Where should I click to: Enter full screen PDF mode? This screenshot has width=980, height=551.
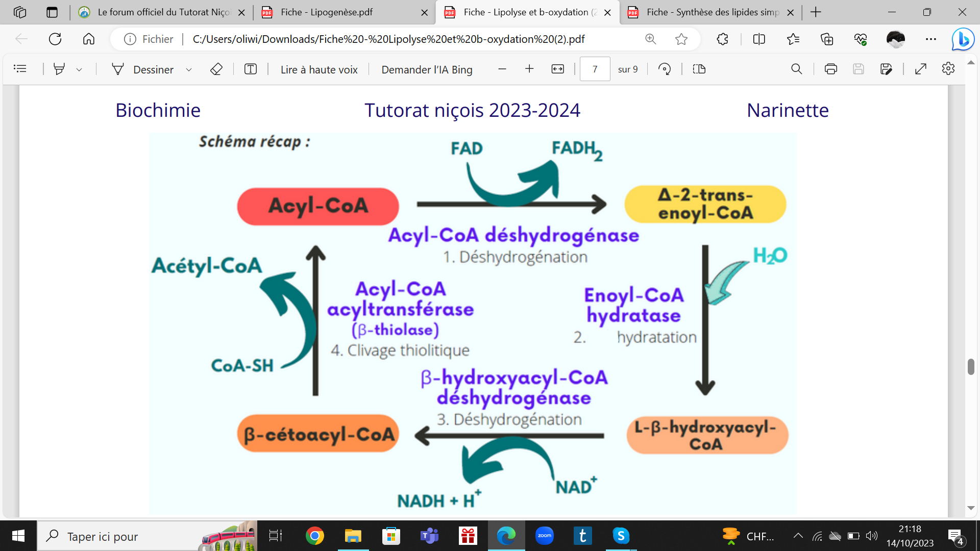tap(921, 69)
